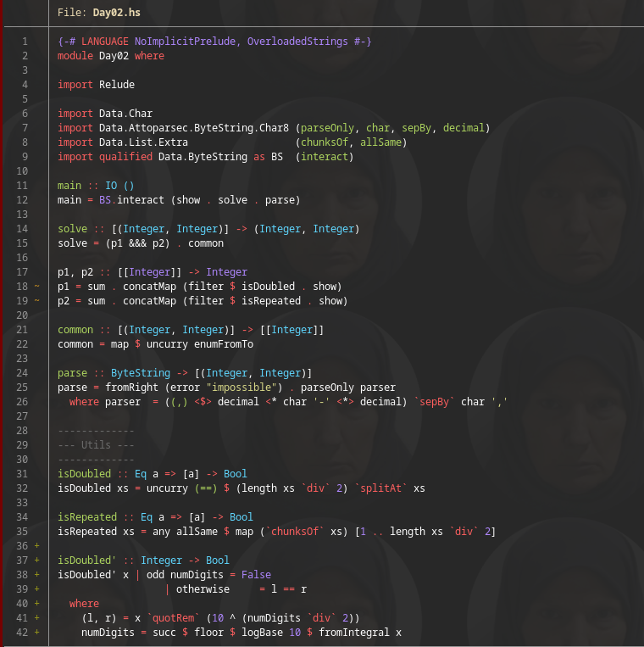The width and height of the screenshot is (644, 647).
Task: Click the modified marker '~' on line 18
Action: click(x=37, y=286)
